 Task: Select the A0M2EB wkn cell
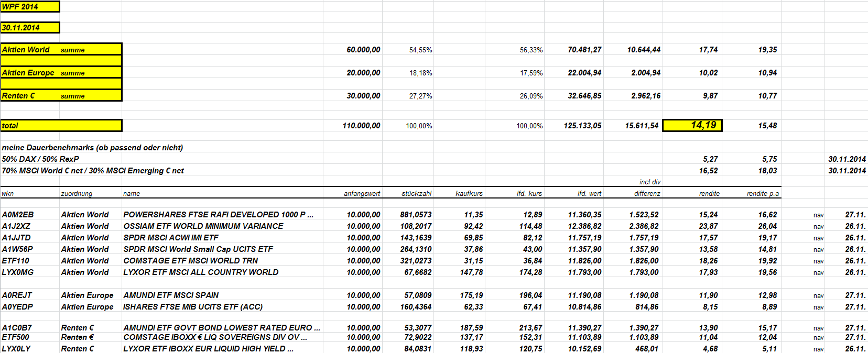click(x=18, y=215)
